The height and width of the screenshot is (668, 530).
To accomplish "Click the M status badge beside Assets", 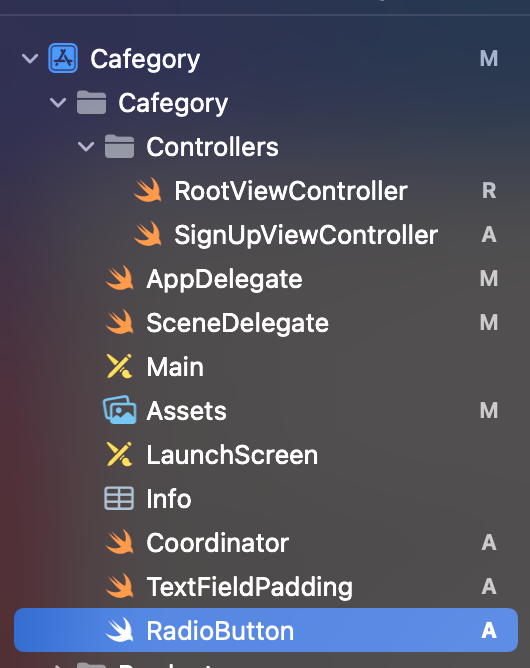I will coord(489,410).
